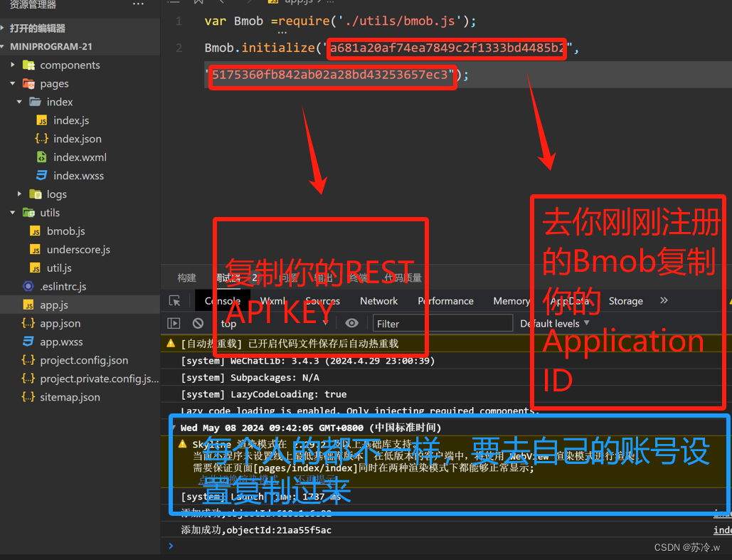Open explorer more options ellipsis
Screen dimensions: 732x560
pos(138,4)
